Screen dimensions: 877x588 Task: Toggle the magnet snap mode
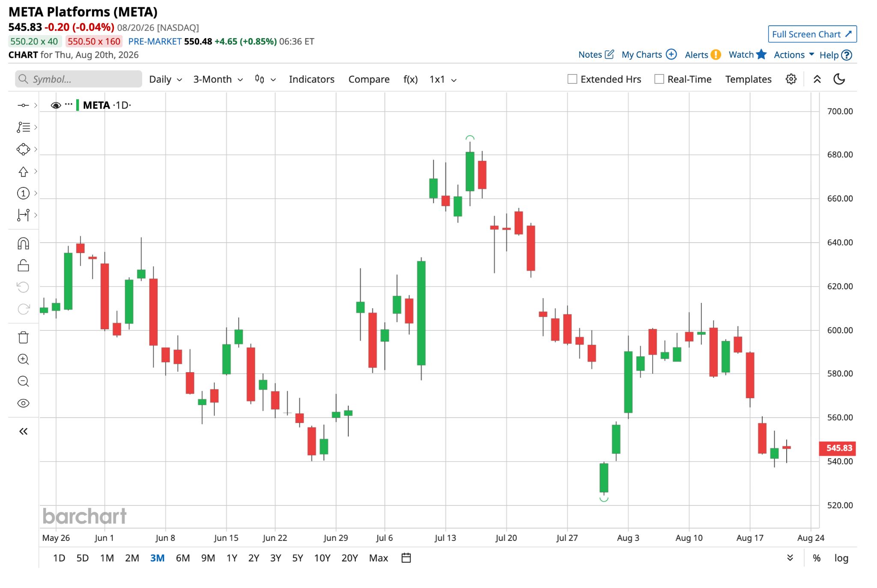click(x=23, y=244)
